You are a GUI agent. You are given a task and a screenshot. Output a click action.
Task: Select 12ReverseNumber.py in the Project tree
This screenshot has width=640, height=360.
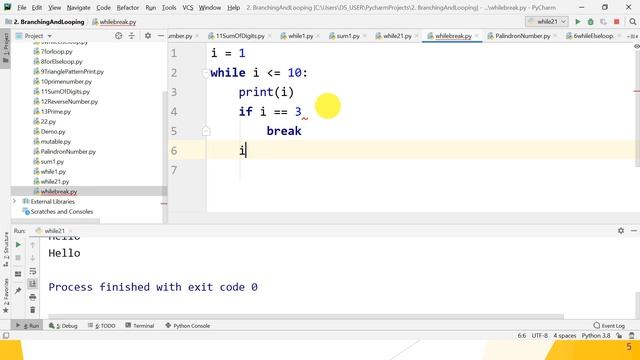point(65,102)
